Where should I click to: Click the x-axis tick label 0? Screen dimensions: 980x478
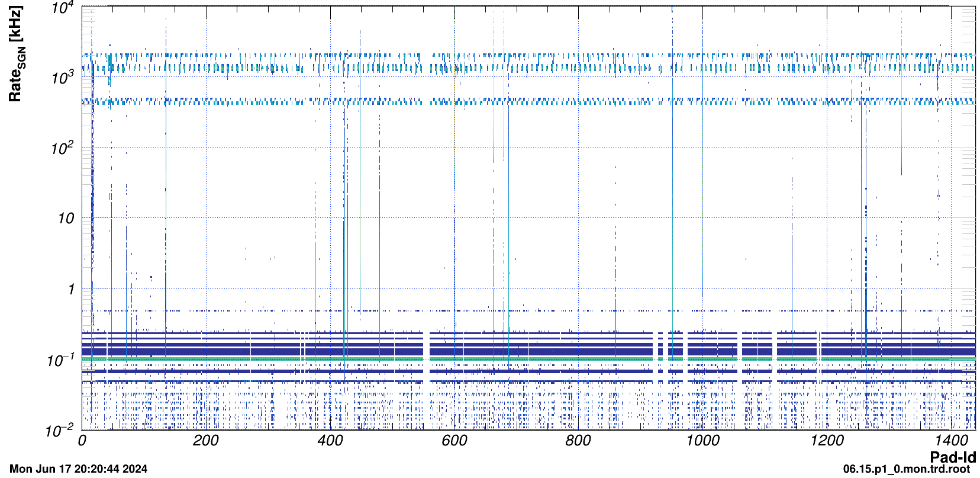point(82,441)
